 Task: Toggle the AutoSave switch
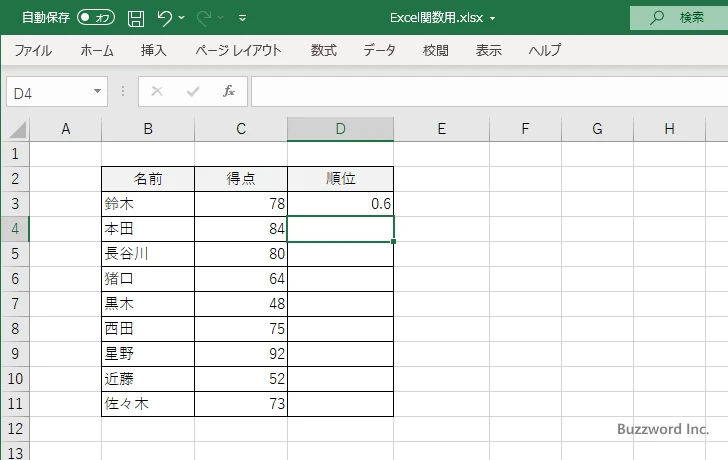[x=96, y=17]
